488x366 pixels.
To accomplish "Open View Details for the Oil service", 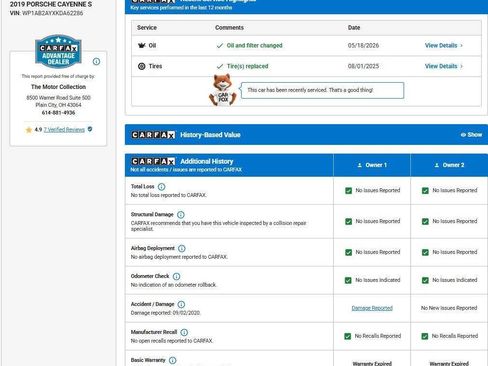I will (x=441, y=45).
